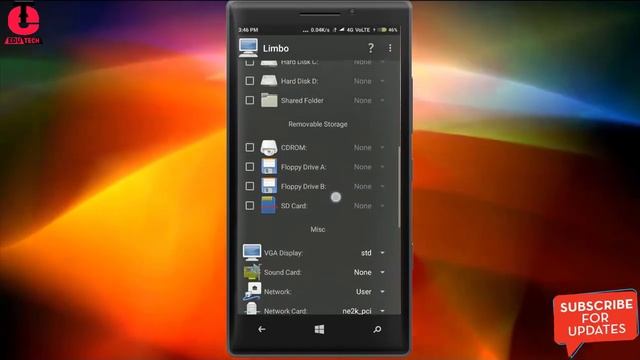Tap the phone back arrow button
Image resolution: width=640 pixels, height=360 pixels.
pos(262,329)
